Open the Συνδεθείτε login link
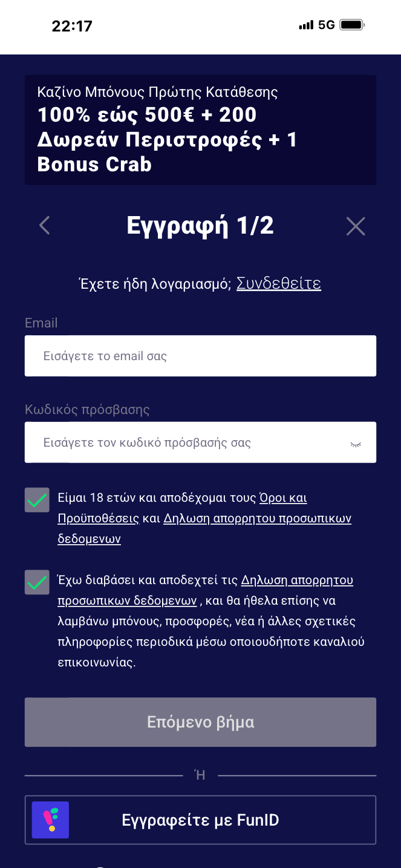The image size is (401, 868). (x=278, y=283)
